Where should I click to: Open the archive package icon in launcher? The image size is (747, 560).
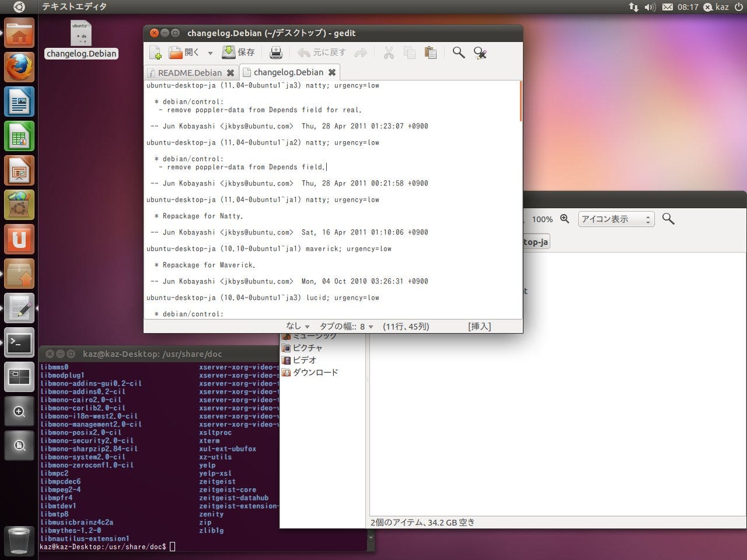[19, 274]
